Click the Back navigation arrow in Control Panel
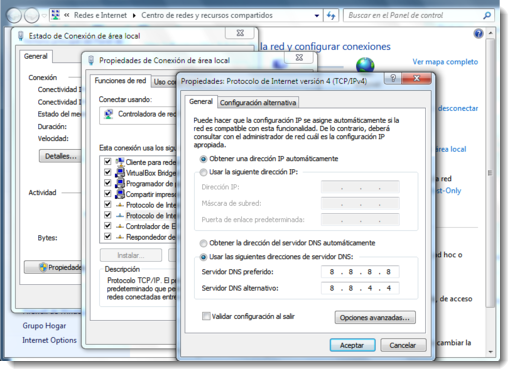Image resolution: width=510 pixels, height=369 pixels. [14, 15]
